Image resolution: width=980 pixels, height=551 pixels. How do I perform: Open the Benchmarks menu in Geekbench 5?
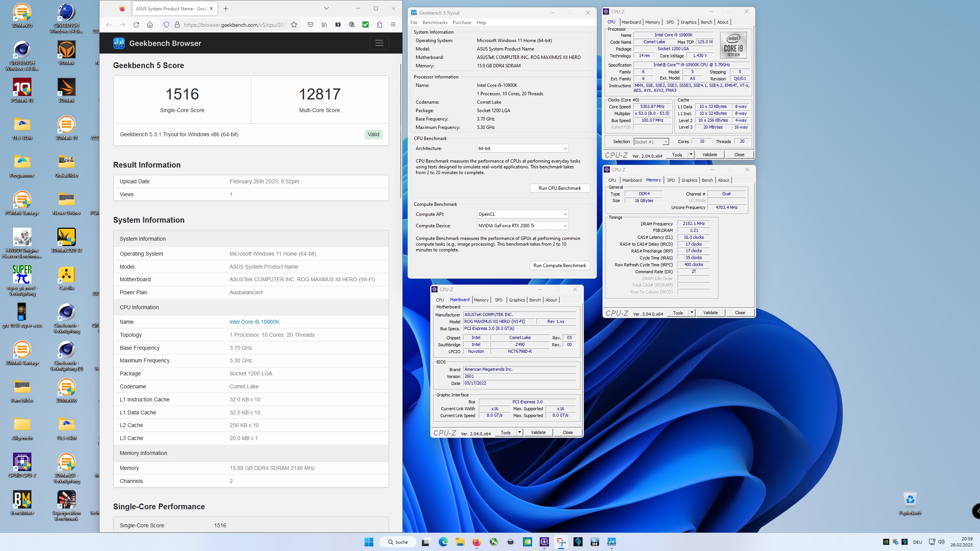click(435, 23)
